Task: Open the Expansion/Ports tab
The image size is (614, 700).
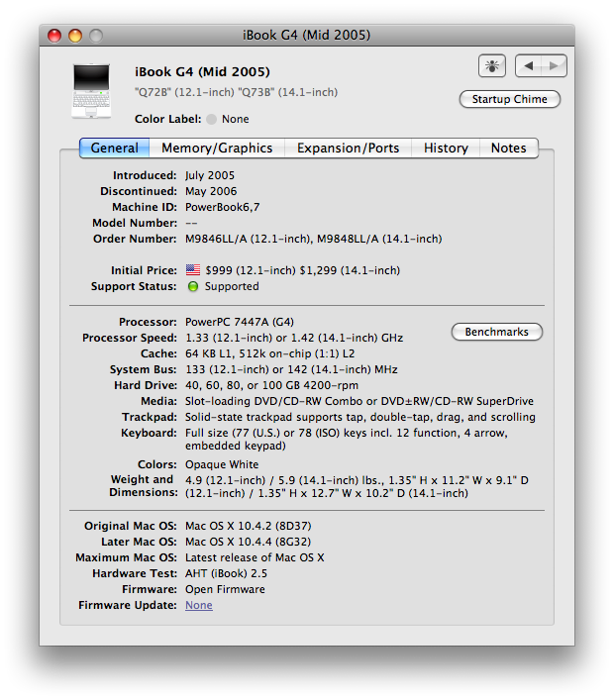Action: point(349,148)
